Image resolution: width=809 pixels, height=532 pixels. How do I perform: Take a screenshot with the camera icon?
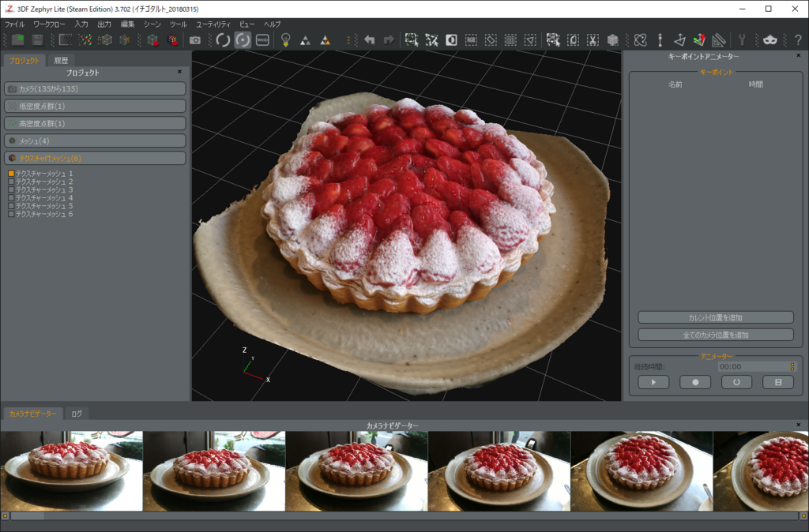pos(195,39)
